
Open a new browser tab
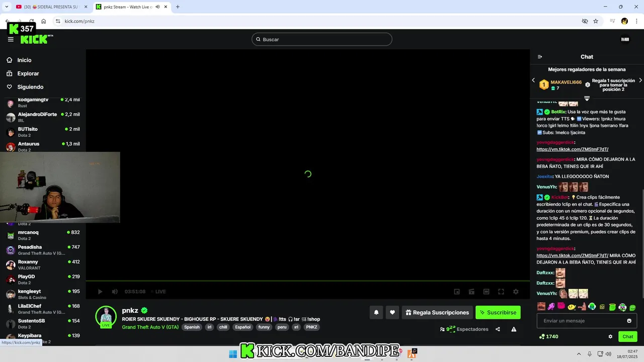(x=178, y=7)
